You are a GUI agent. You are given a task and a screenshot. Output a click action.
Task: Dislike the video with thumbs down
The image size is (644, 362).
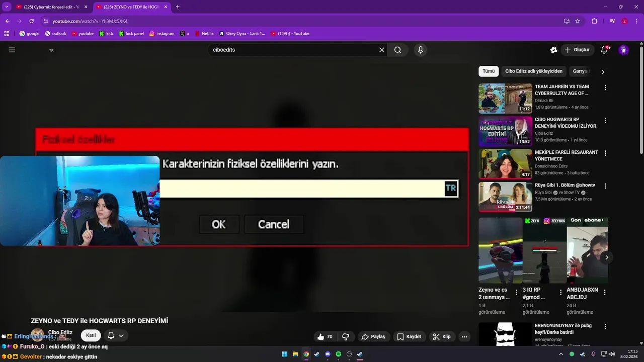click(x=346, y=336)
